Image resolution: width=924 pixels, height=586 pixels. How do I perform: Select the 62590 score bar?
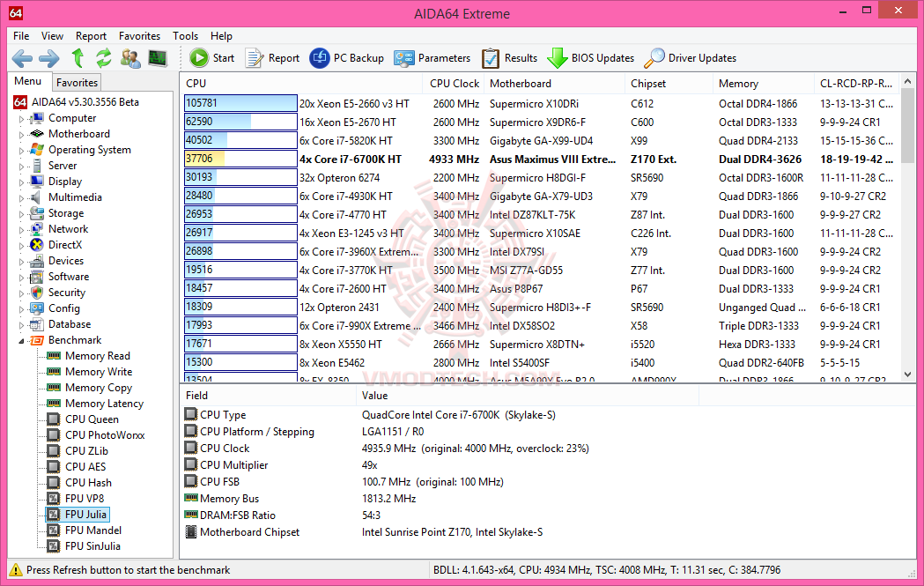pyautogui.click(x=240, y=122)
